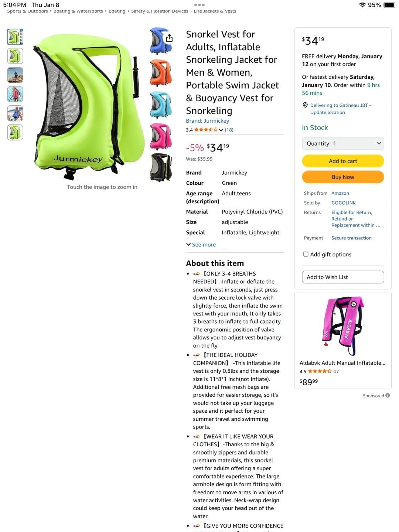
Task: Expand the star rating breakdown chevron
Action: pyautogui.click(x=221, y=130)
